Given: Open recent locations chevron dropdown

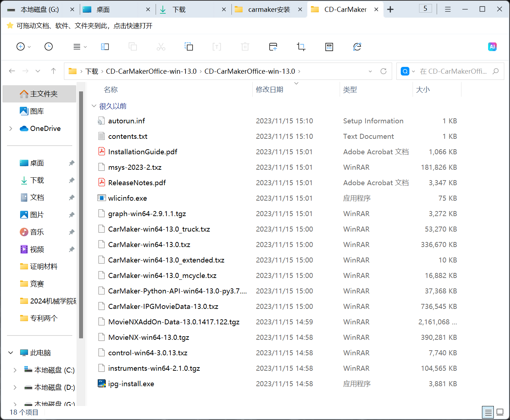Looking at the screenshot, I should click(38, 71).
